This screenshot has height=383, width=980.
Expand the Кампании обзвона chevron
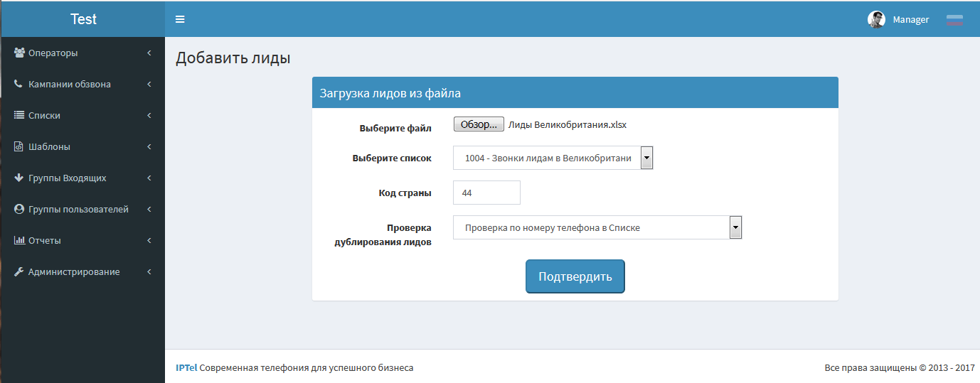[x=149, y=84]
